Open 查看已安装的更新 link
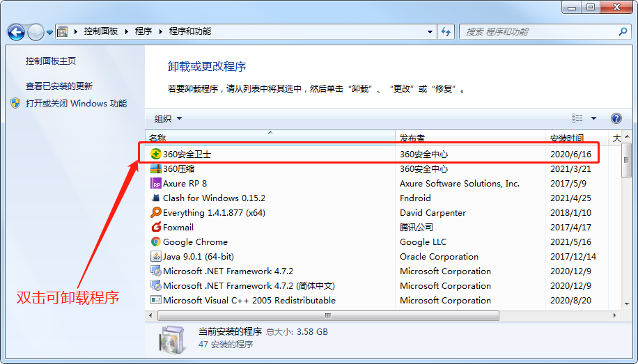 pos(59,86)
